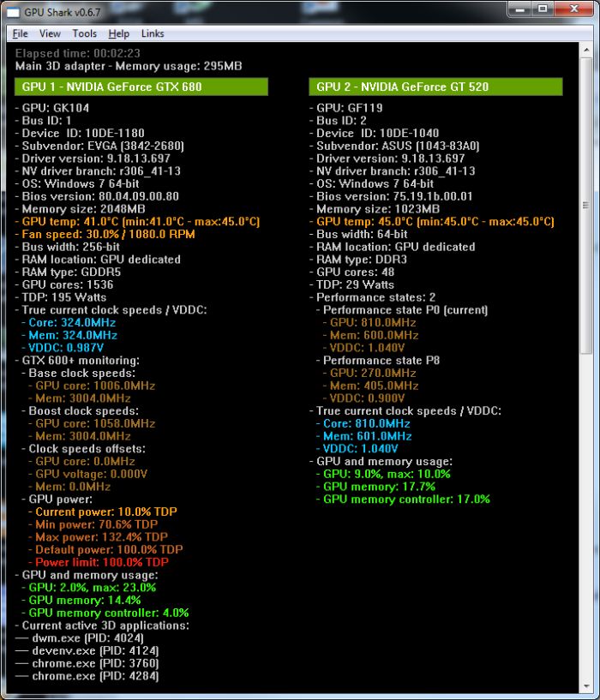Screen dimensions: 600x700
Task: Open the Help menu
Action: 118,33
